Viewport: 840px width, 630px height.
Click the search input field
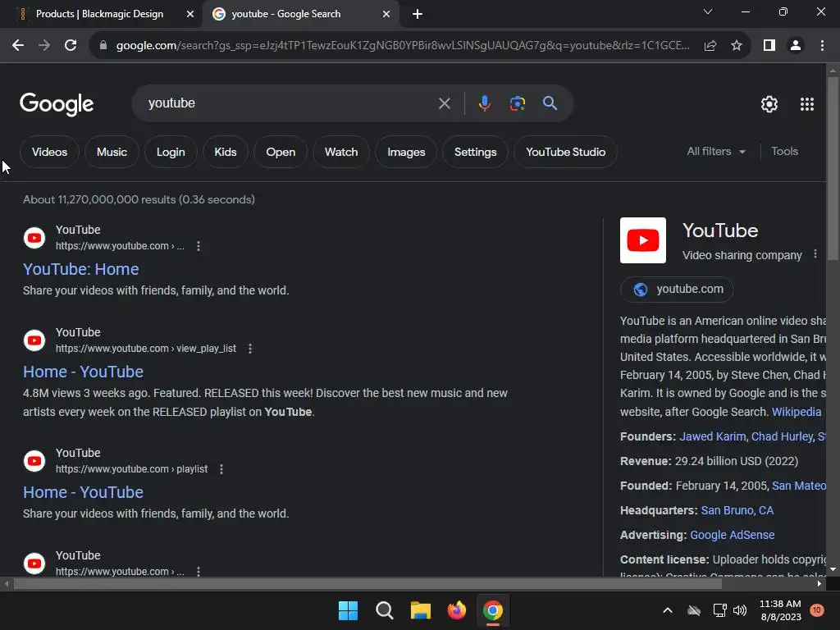point(290,103)
